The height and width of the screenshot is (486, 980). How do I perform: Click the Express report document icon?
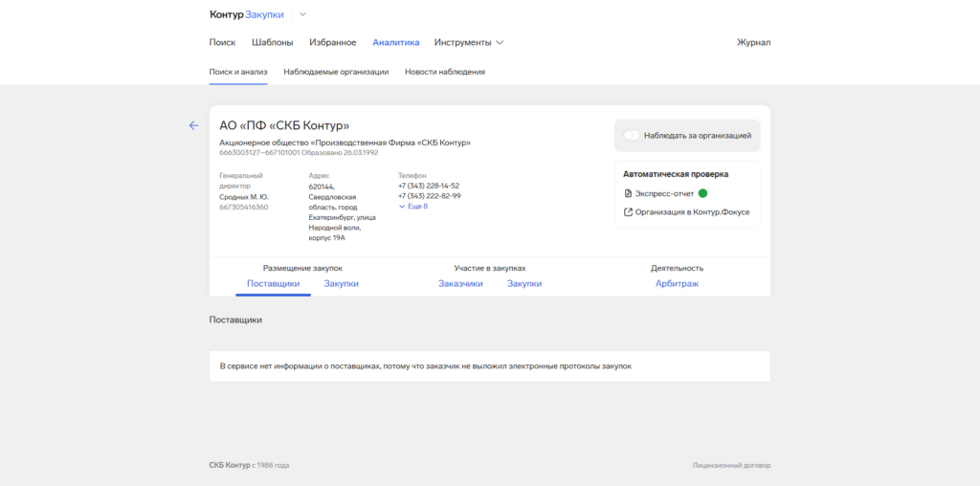pyautogui.click(x=628, y=193)
